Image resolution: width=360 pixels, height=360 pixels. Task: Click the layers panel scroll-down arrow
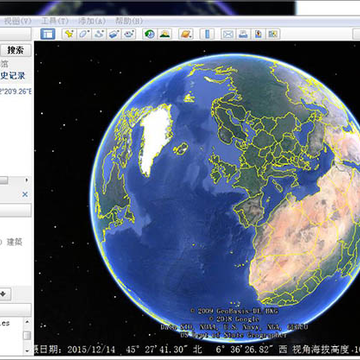tap(27, 350)
